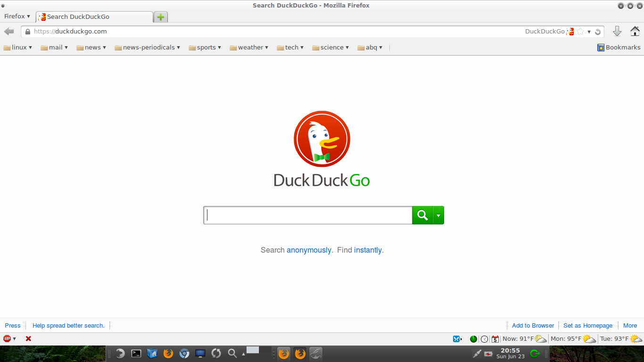Viewport: 644px width, 362px height.
Task: Click the DuckDuckGo duck logo
Action: point(322,139)
